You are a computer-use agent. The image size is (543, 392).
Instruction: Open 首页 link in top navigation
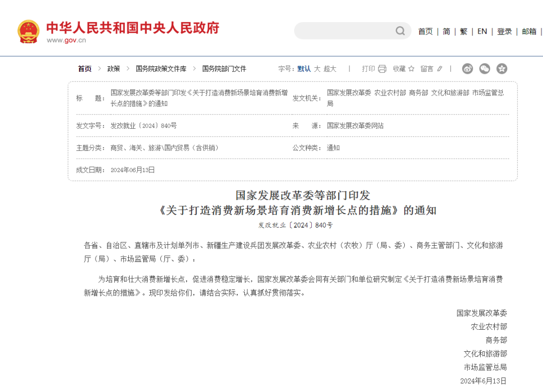(x=425, y=32)
